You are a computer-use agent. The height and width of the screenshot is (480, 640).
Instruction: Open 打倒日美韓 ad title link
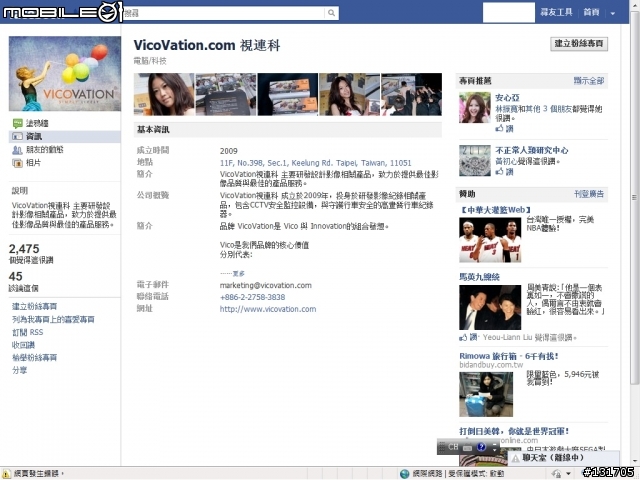coord(514,431)
